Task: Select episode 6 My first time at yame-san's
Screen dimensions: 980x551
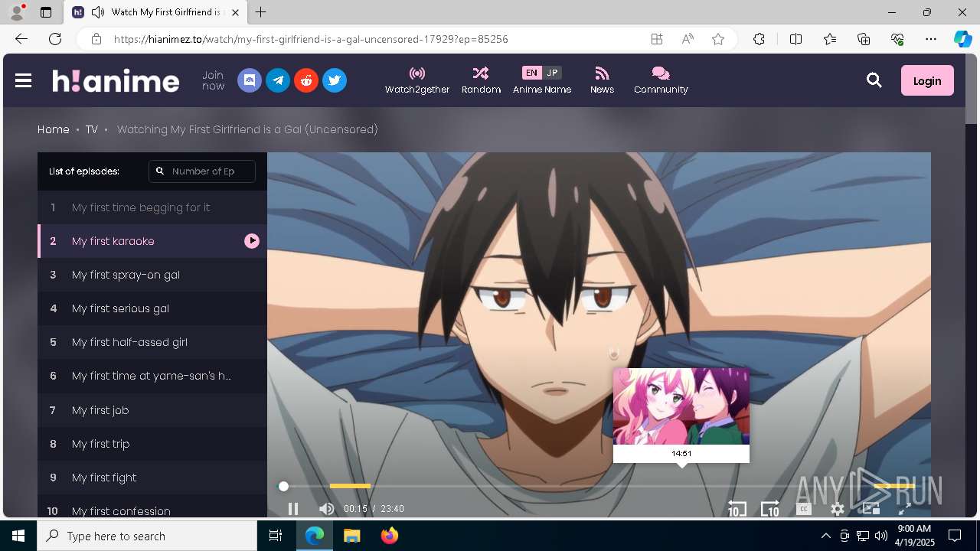Action: (x=152, y=376)
